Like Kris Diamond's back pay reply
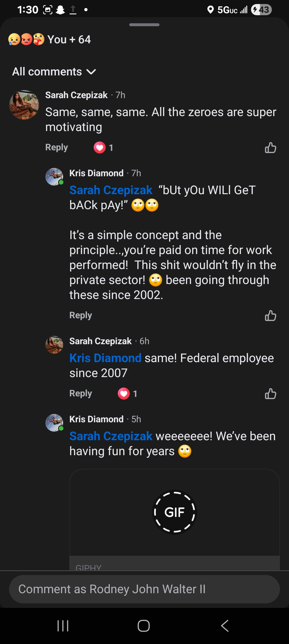Screen dimensions: 289x644 [270, 316]
